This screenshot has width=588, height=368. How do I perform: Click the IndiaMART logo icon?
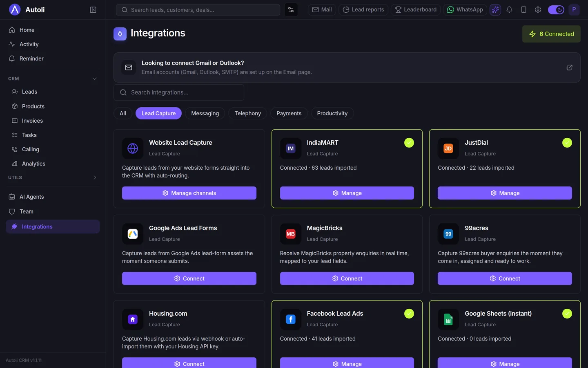coord(291,148)
